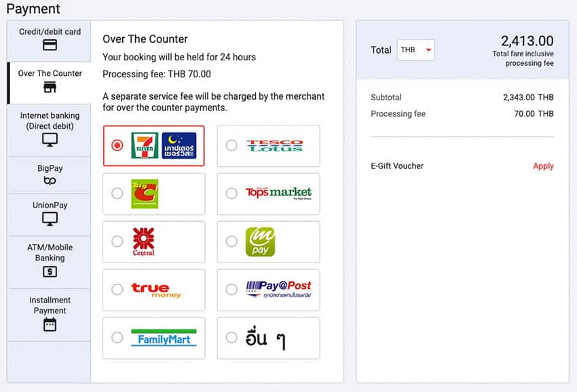Select the 7-Eleven Counter Service radio button

[x=117, y=146]
